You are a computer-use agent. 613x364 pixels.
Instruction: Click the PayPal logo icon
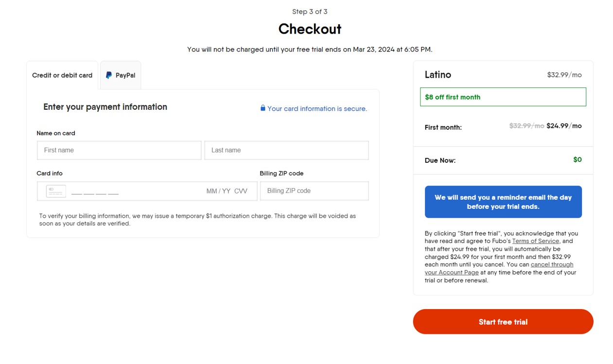tap(109, 75)
